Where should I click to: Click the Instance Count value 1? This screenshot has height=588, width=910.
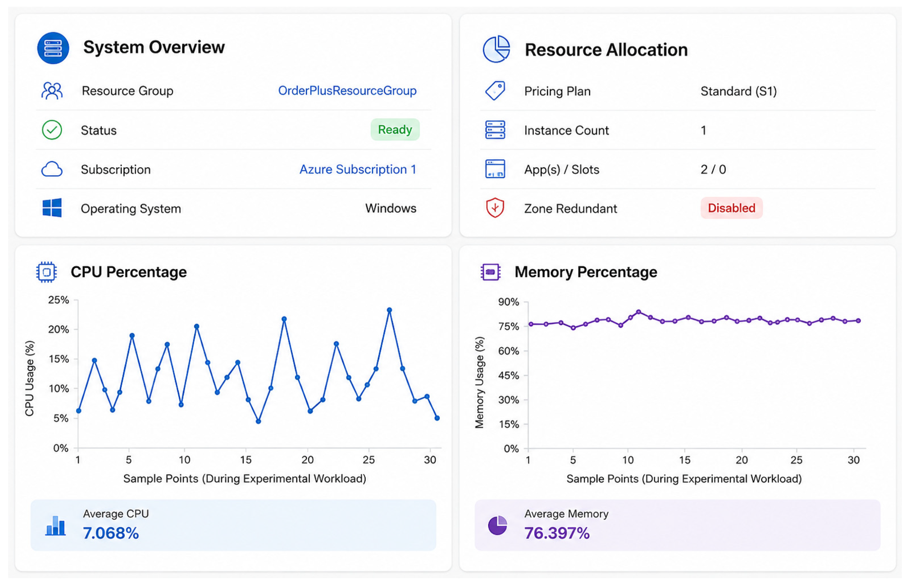(703, 131)
